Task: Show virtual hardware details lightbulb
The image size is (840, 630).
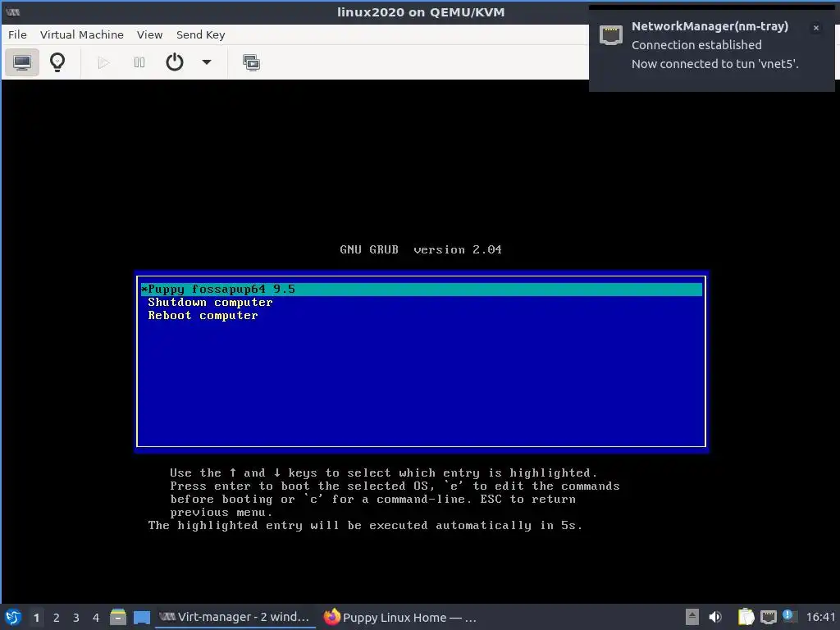Action: (x=57, y=62)
